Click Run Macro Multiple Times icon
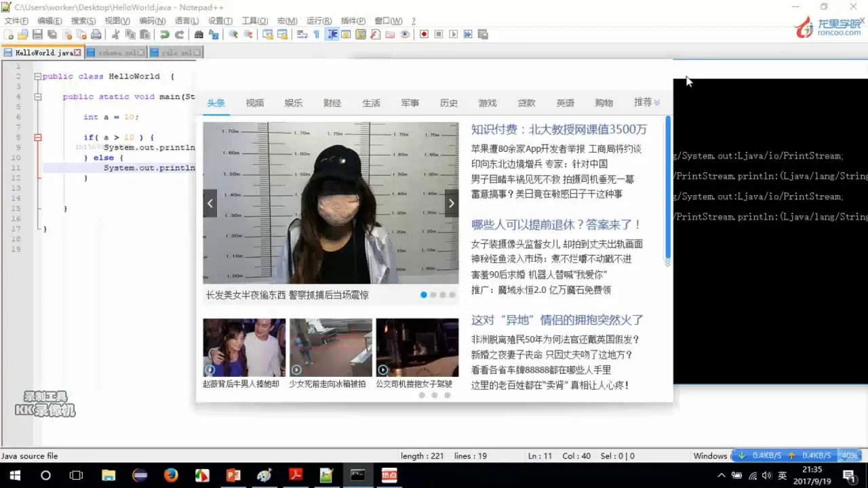868x488 pixels. click(x=468, y=35)
